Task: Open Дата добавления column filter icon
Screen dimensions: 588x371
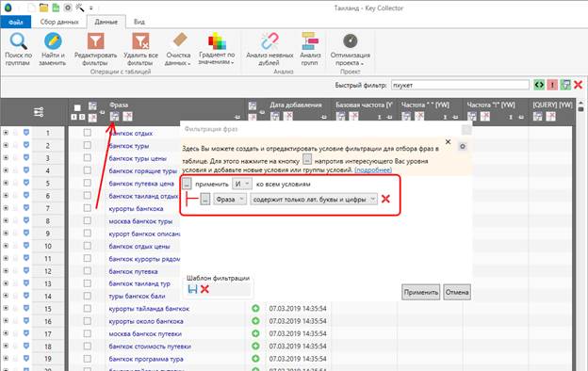Action: (275, 117)
